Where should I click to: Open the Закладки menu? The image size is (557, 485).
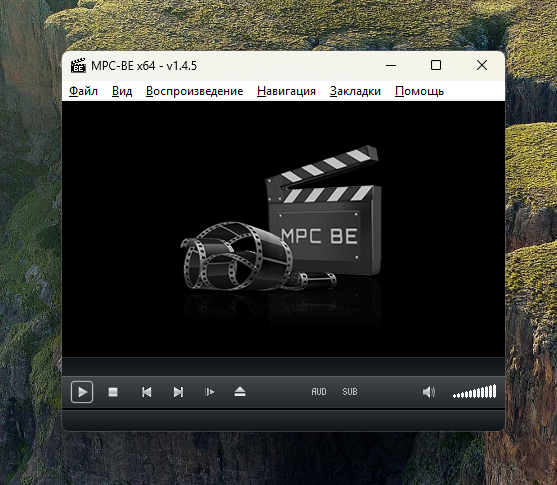(x=355, y=91)
